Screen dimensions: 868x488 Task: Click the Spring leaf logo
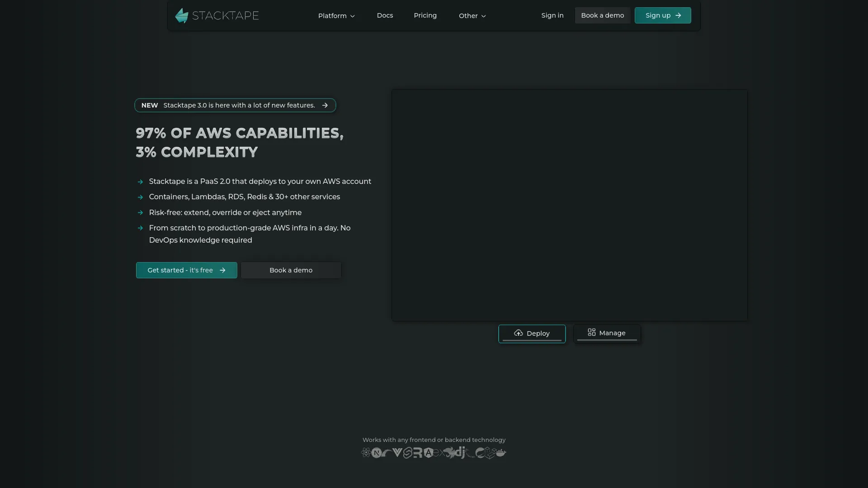481,453
